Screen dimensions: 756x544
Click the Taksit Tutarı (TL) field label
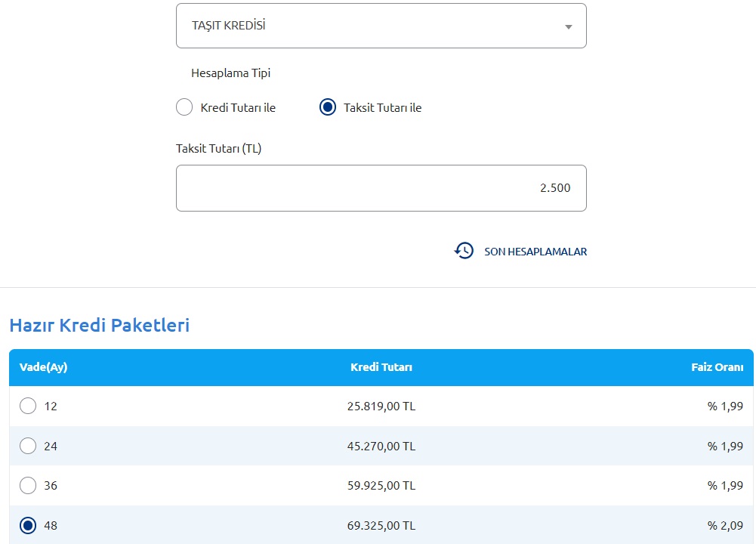[x=218, y=149]
